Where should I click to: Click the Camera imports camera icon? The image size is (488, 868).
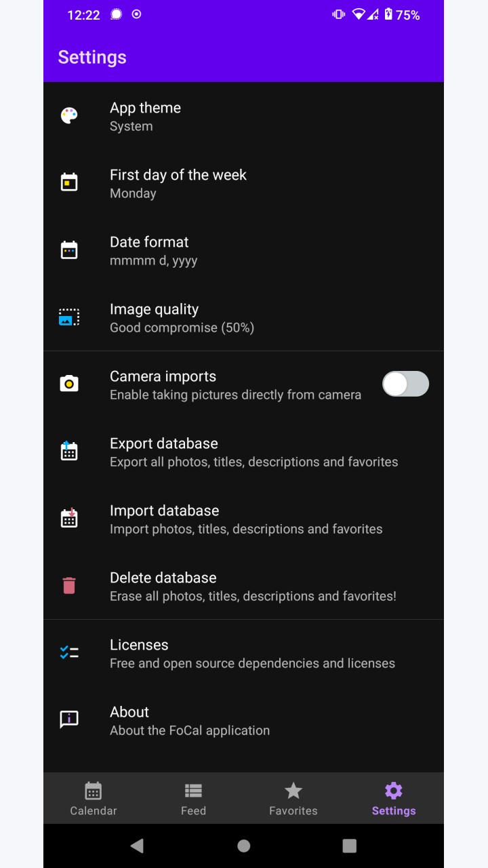point(69,384)
